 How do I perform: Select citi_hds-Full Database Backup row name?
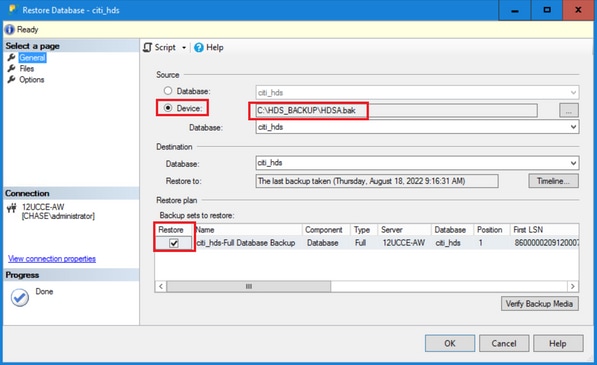(x=246, y=243)
